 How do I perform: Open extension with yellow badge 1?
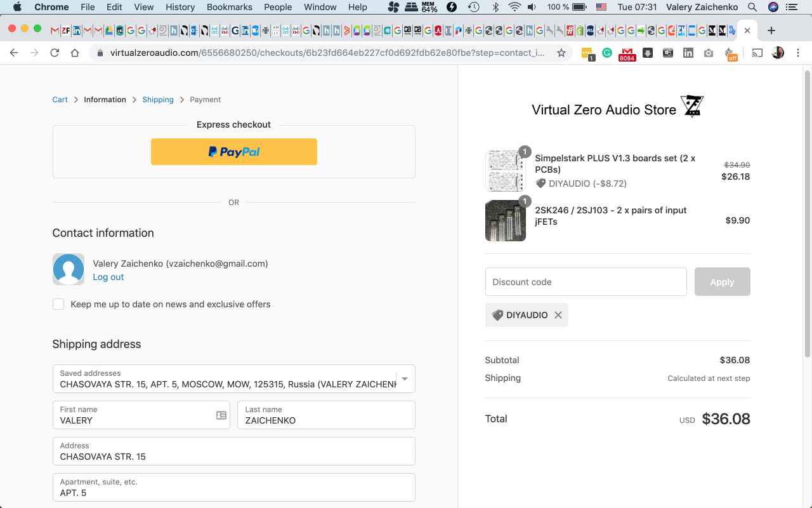point(587,54)
